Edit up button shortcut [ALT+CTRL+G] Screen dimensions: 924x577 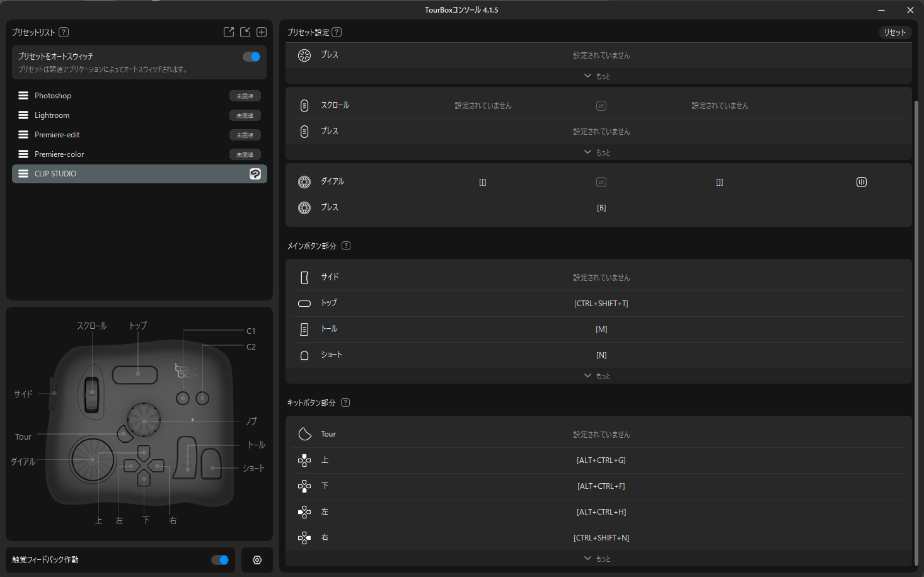pyautogui.click(x=601, y=460)
